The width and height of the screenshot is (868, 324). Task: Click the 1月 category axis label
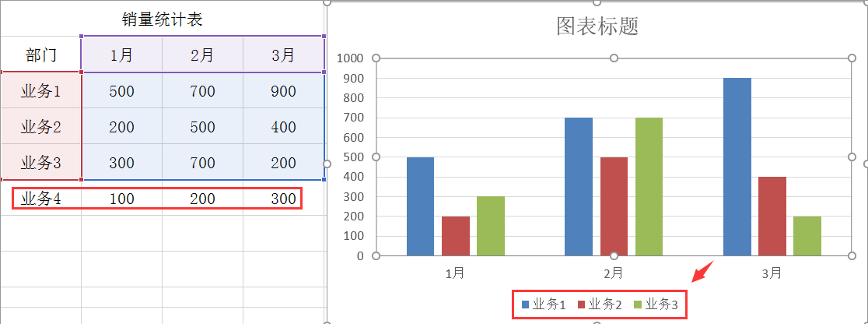[455, 273]
